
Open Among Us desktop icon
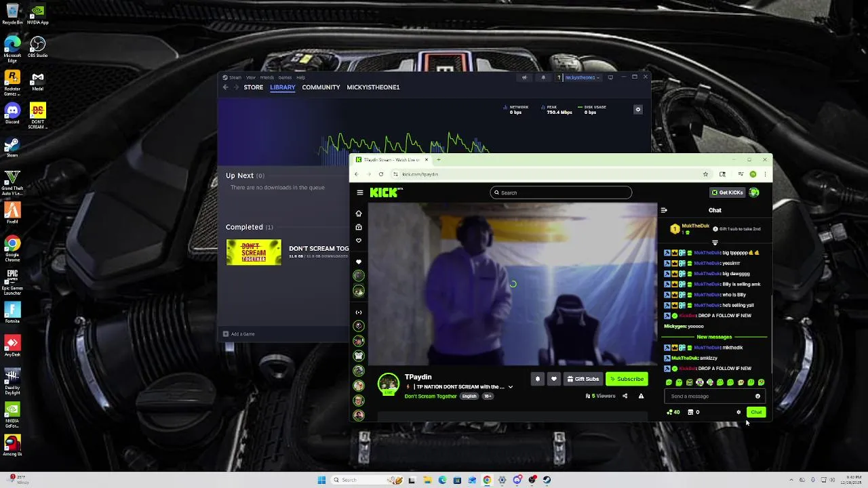(x=12, y=445)
